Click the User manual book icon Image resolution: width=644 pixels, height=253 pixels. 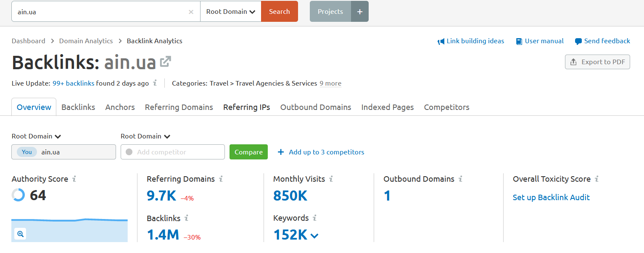(x=519, y=41)
